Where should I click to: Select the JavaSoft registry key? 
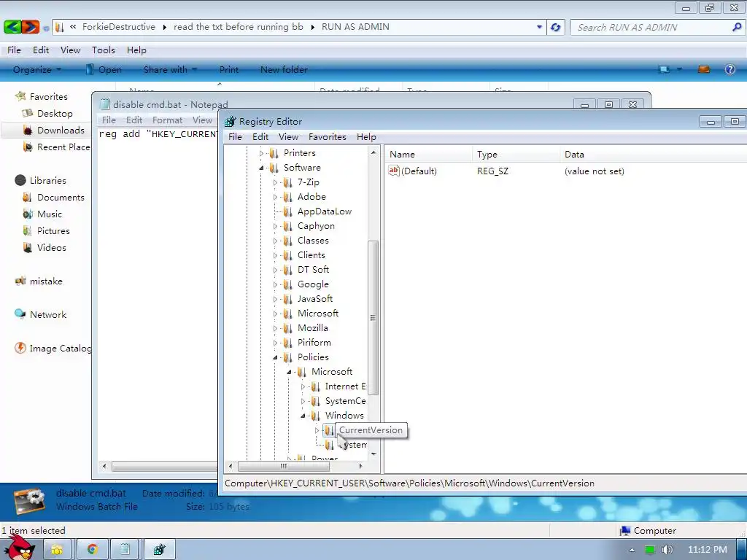click(x=315, y=298)
